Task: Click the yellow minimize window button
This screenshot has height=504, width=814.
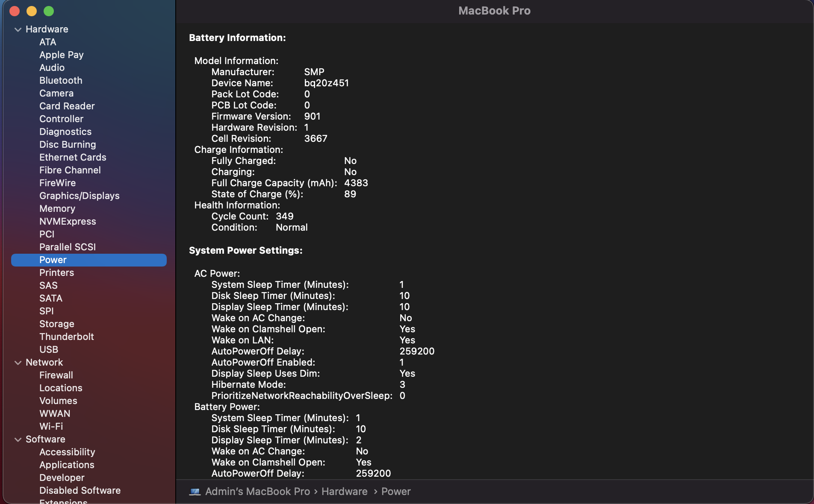Action: pyautogui.click(x=32, y=11)
